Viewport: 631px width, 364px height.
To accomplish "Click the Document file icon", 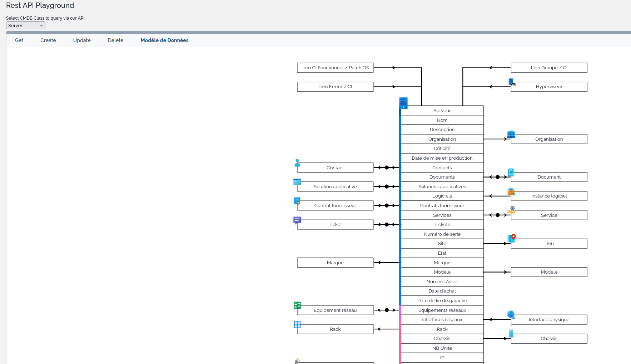I will coord(511,173).
